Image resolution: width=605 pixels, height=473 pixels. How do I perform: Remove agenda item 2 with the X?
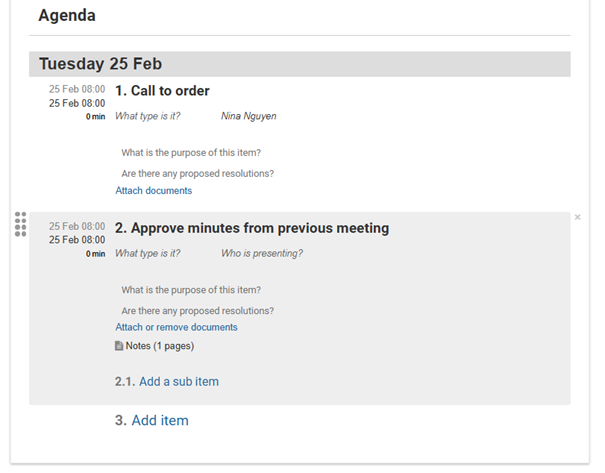(577, 217)
